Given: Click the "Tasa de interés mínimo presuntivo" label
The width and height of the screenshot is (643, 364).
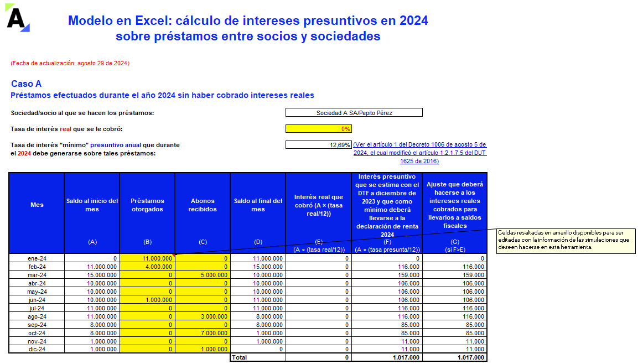Looking at the screenshot, I should click(x=95, y=149).
